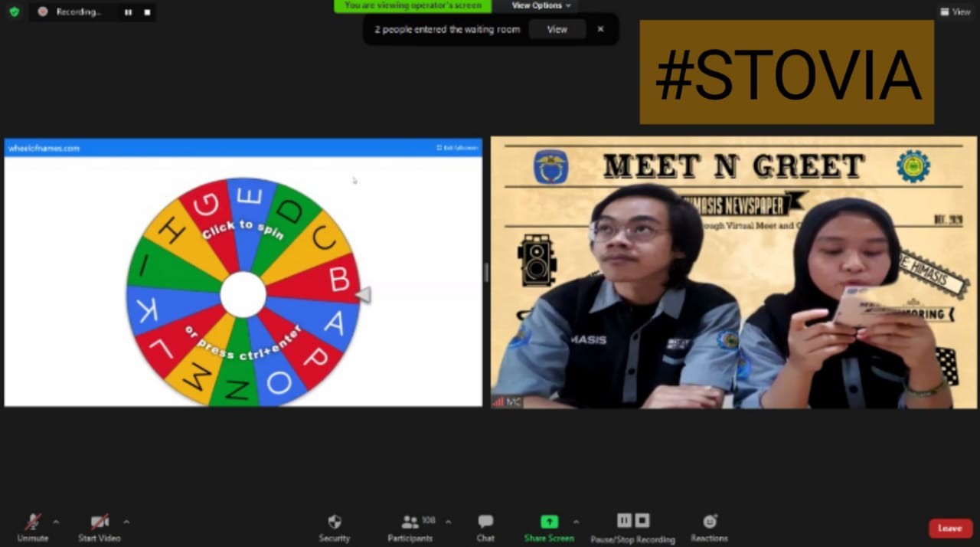Viewport: 980px width, 547px height.
Task: Start Video camera button
Action: coord(99,528)
